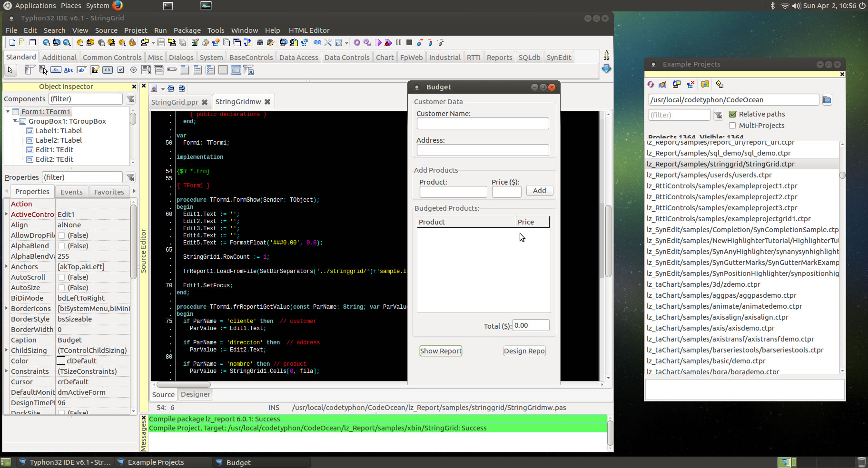The height and width of the screenshot is (468, 868).
Task: Switch to the Events tab in Object Inspector
Action: click(71, 192)
